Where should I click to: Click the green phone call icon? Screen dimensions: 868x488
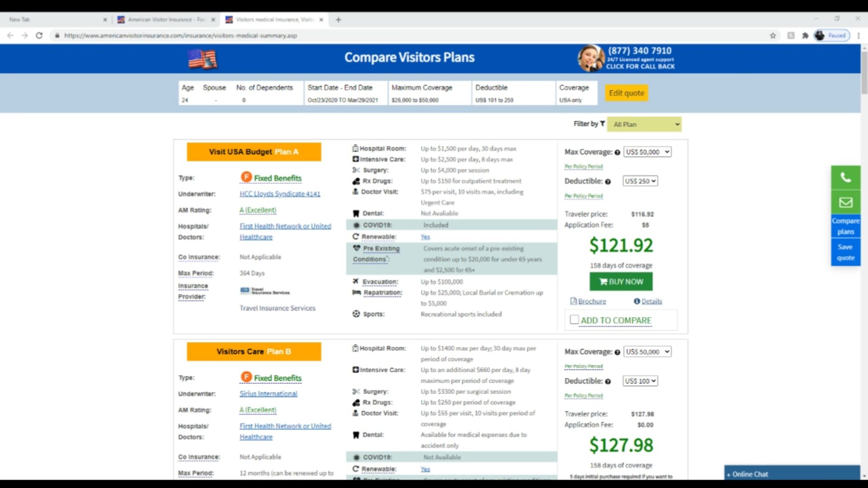point(845,178)
